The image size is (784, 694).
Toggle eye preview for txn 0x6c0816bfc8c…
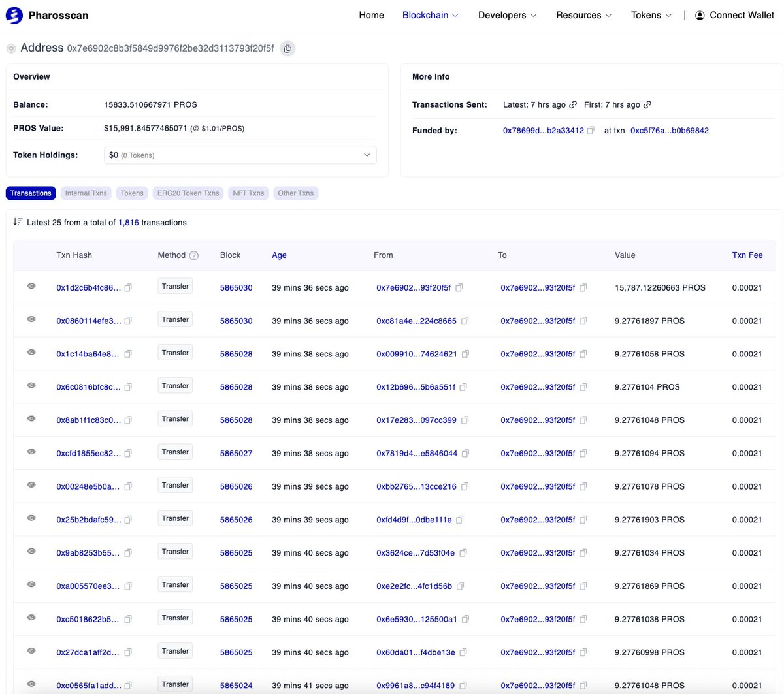tap(31, 386)
